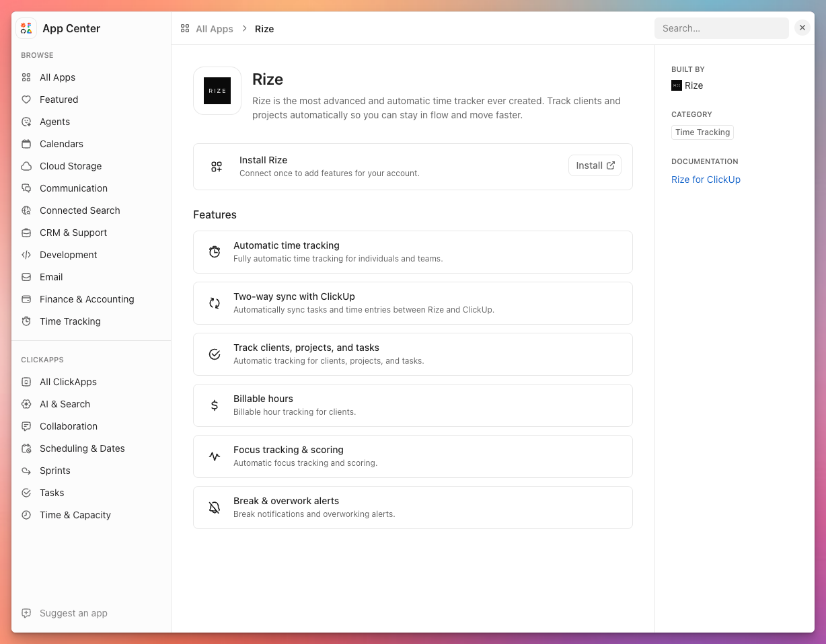826x644 pixels.
Task: Click the Agents icon in sidebar
Action: pos(26,122)
